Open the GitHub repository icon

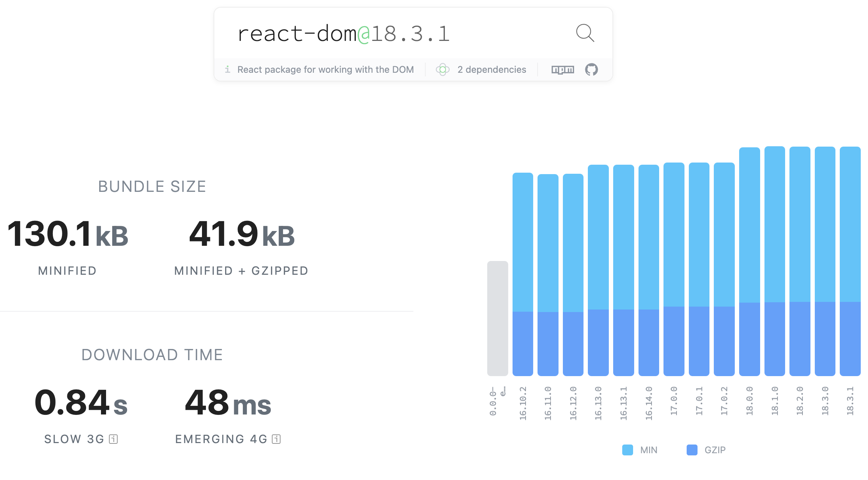tap(591, 70)
